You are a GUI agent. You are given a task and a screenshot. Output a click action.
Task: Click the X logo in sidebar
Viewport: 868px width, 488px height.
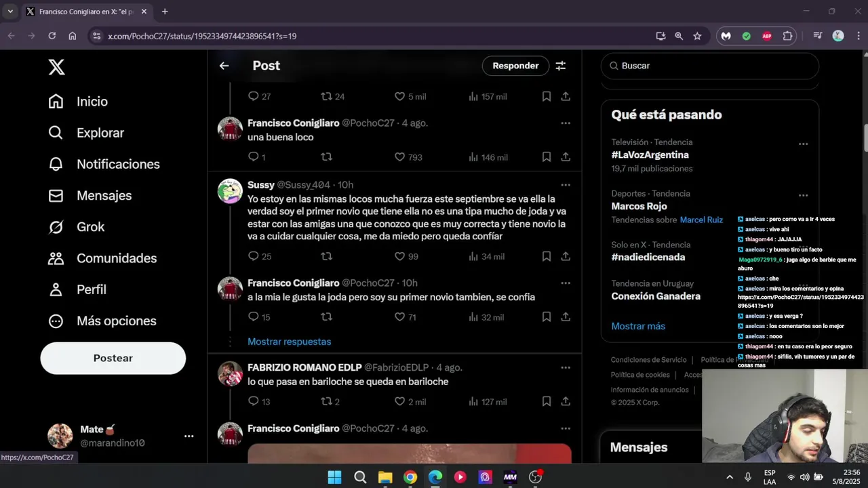click(x=56, y=67)
